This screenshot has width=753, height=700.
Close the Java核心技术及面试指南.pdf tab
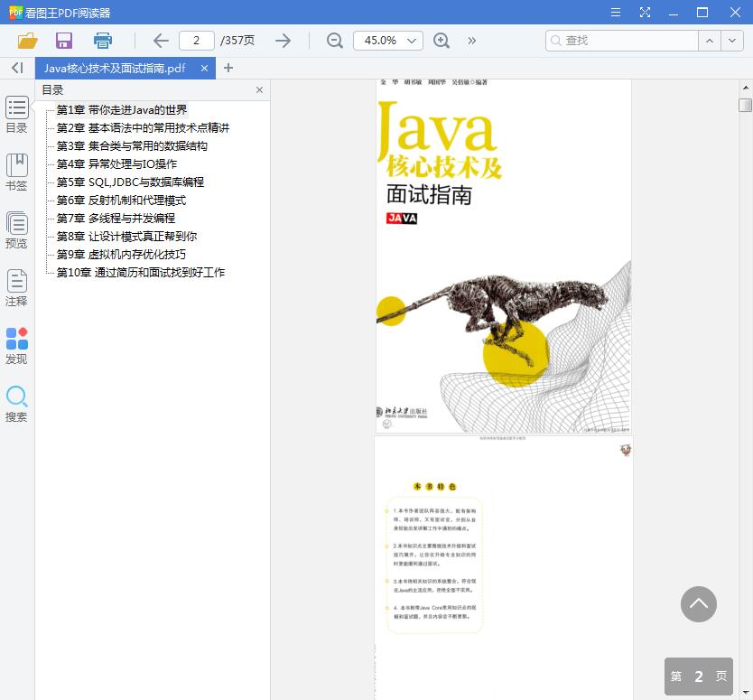coord(204,69)
